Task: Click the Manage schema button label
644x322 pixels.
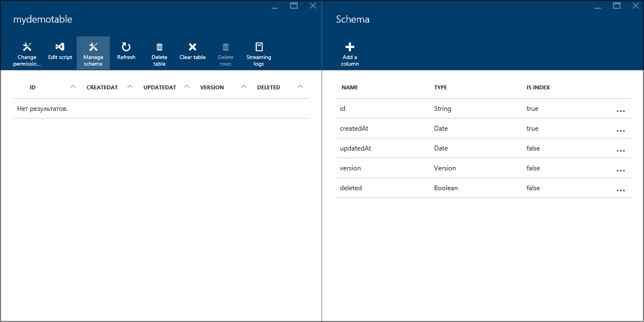Action: click(93, 60)
